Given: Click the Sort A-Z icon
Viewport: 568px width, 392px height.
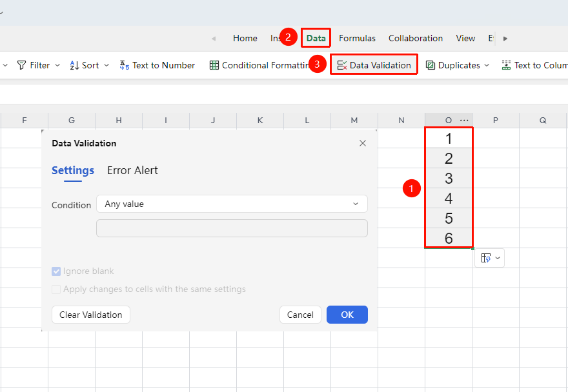Looking at the screenshot, I should click(x=74, y=65).
